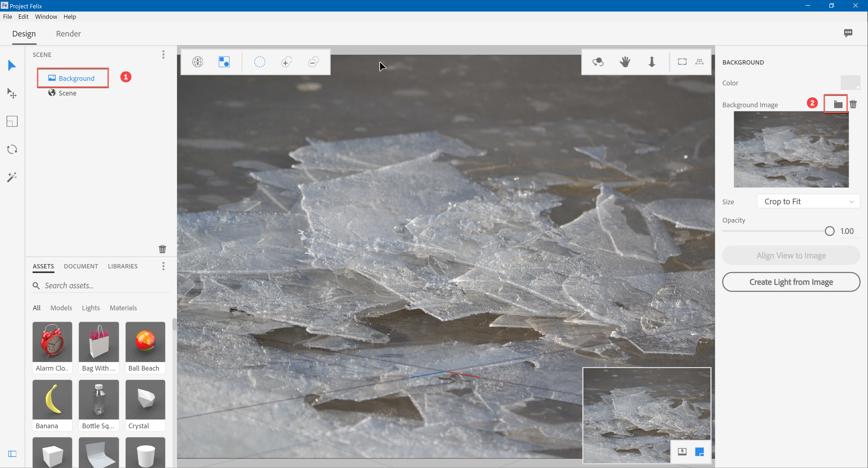Choose the subtract-from-selection circle icon
The image size is (868, 468).
tap(313, 62)
